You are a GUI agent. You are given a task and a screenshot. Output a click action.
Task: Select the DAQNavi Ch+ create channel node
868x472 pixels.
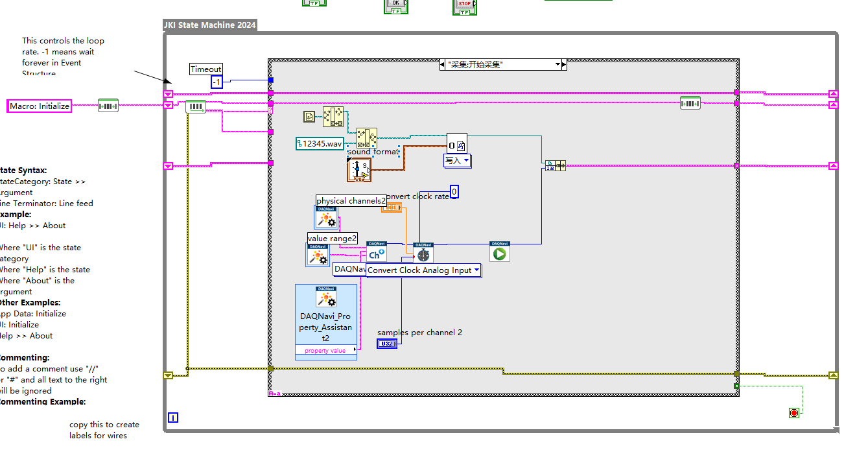tap(377, 252)
